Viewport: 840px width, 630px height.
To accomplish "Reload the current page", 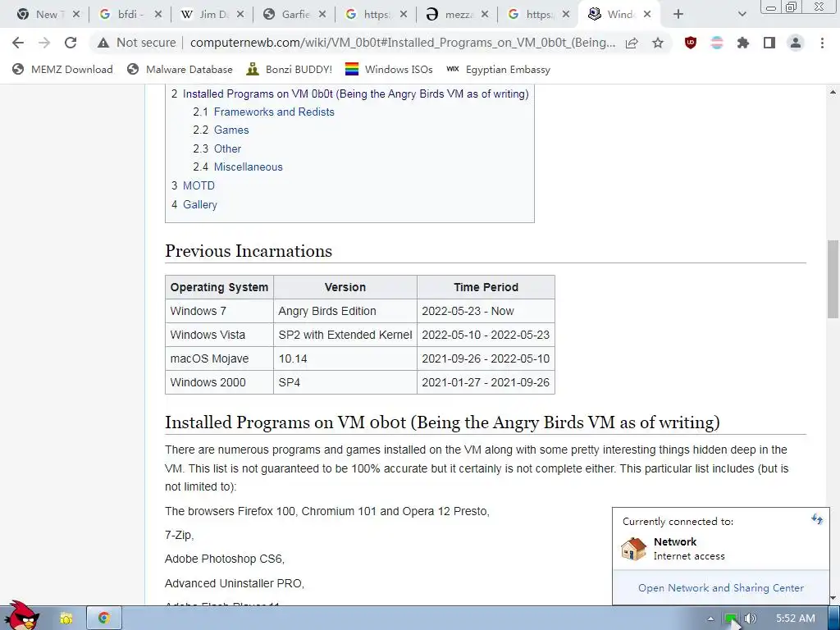I will (x=71, y=43).
